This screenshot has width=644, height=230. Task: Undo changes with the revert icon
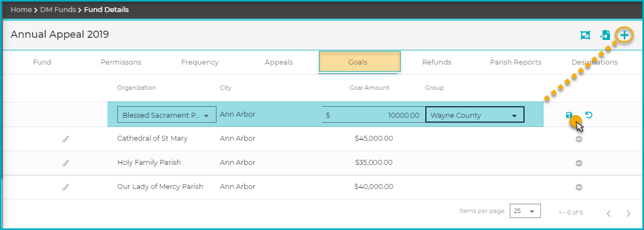click(589, 115)
